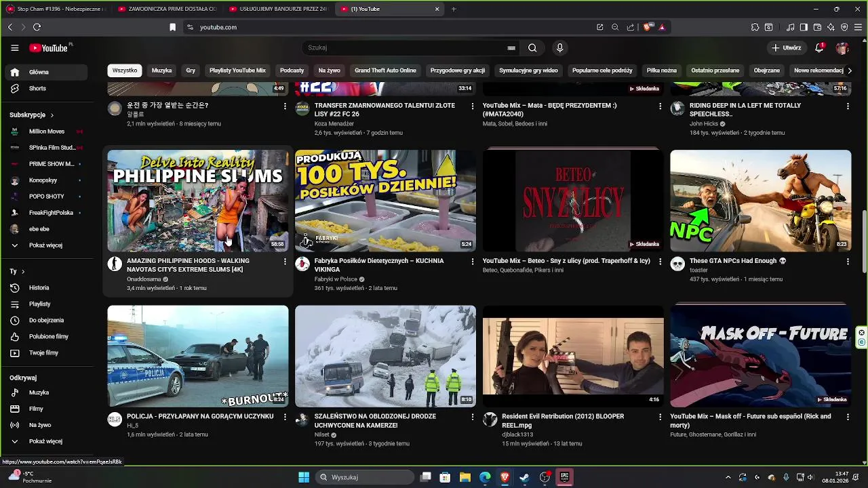This screenshot has height=488, width=868.
Task: Open Koza Menadżer channel link
Action: click(334, 124)
